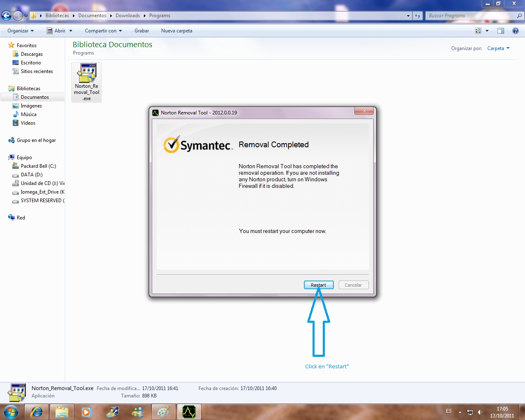525x420 pixels.
Task: Select the Norton_Removal_Tool.exe file icon
Action: coord(87,82)
